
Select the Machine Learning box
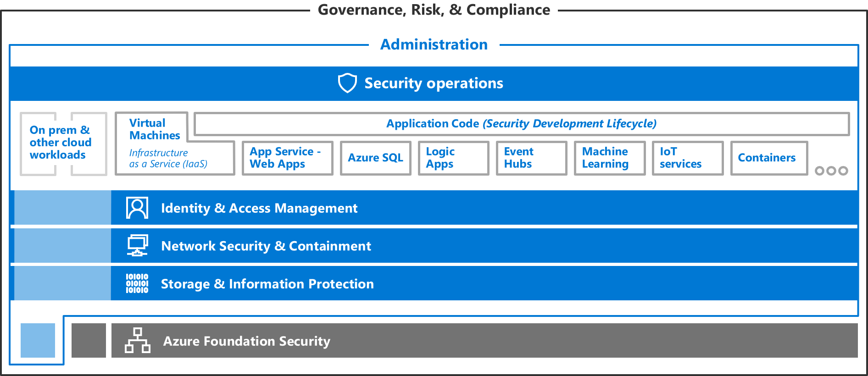point(609,158)
